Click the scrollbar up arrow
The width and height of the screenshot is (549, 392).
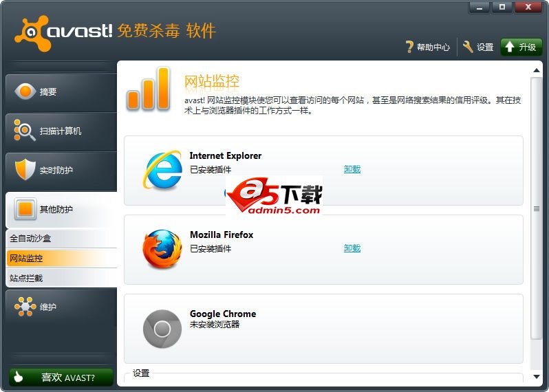pyautogui.click(x=537, y=70)
